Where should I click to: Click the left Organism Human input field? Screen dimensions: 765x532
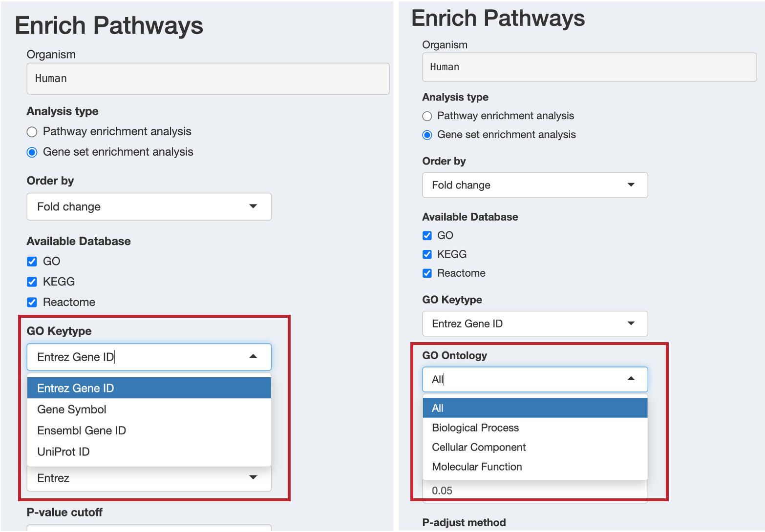click(x=208, y=79)
